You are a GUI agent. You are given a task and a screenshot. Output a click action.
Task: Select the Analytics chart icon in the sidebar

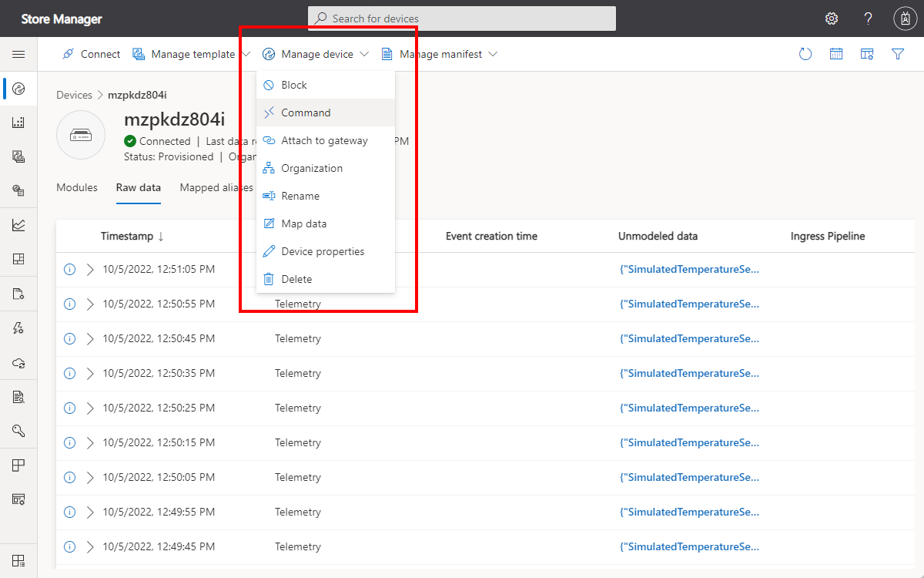[x=19, y=224]
